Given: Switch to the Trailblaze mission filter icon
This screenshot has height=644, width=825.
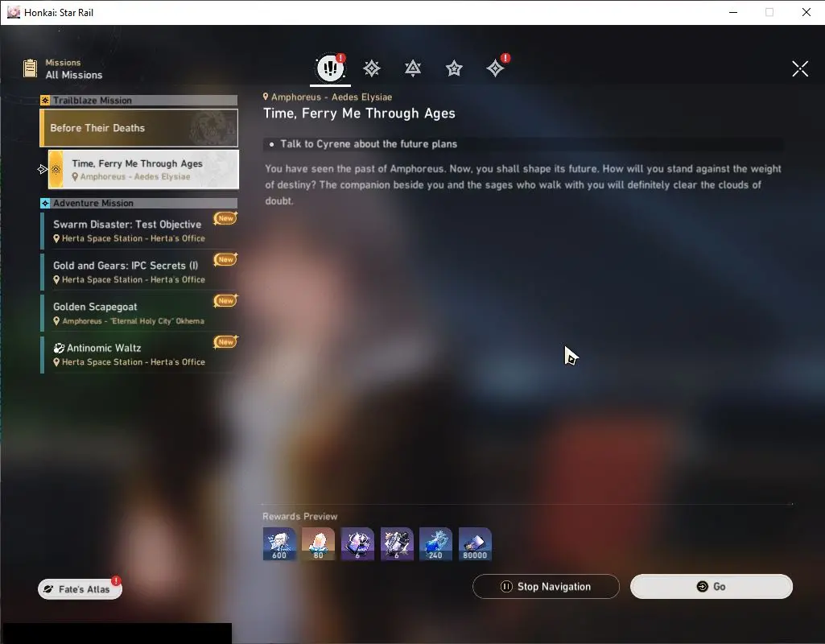Looking at the screenshot, I should (x=372, y=68).
